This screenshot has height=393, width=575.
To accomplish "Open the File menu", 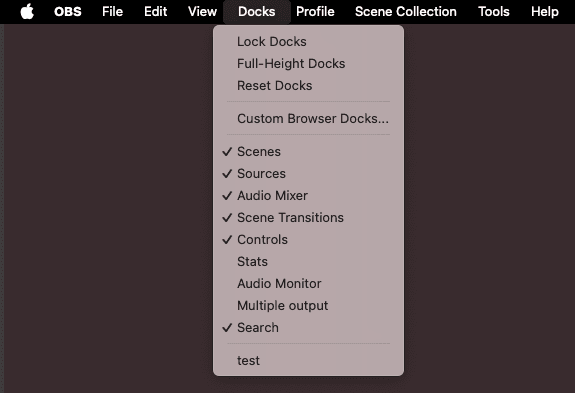I will click(x=112, y=11).
